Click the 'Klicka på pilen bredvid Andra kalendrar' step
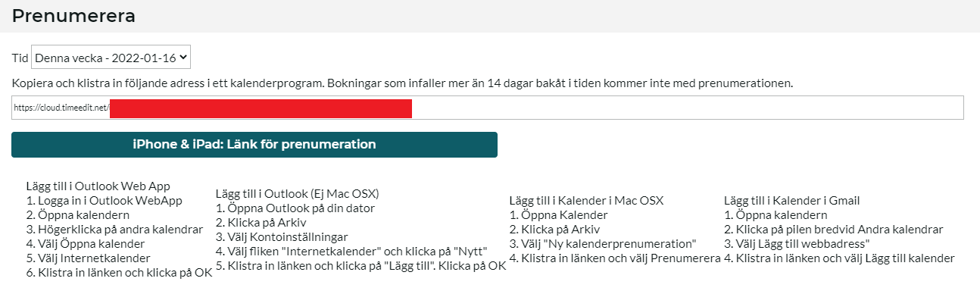Image resolution: width=980 pixels, height=294 pixels. click(x=834, y=230)
